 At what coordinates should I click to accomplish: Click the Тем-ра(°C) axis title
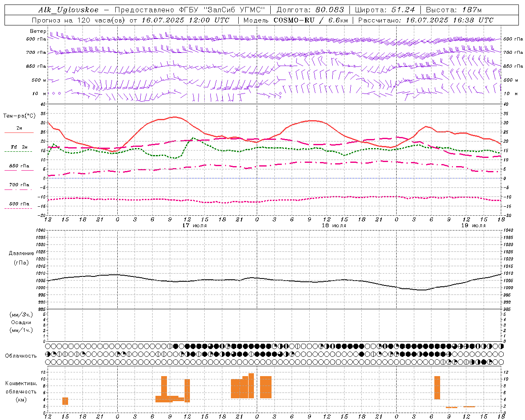click(x=19, y=116)
